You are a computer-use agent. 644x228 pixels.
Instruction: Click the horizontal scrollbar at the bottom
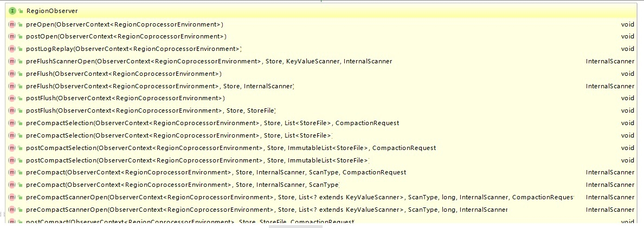click(295, 226)
